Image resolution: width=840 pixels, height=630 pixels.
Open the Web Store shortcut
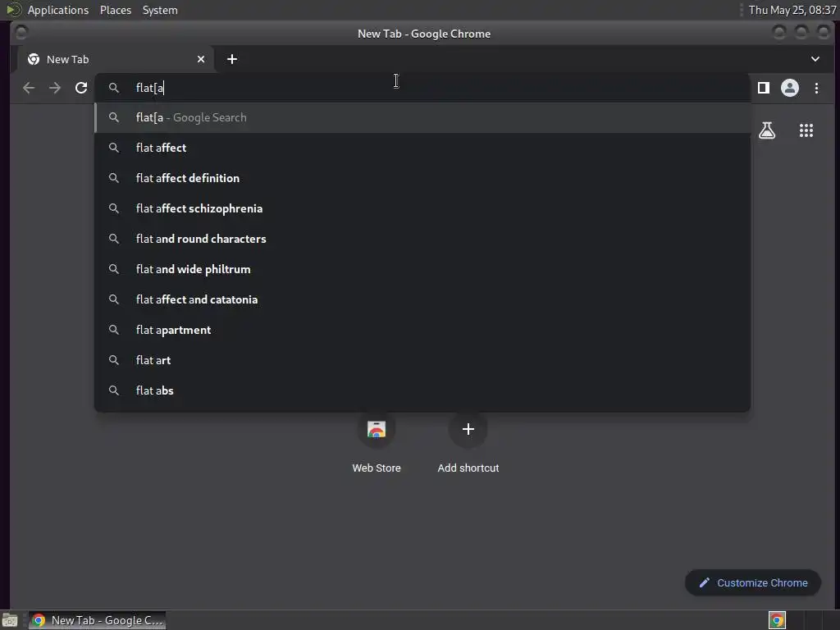pos(377,444)
